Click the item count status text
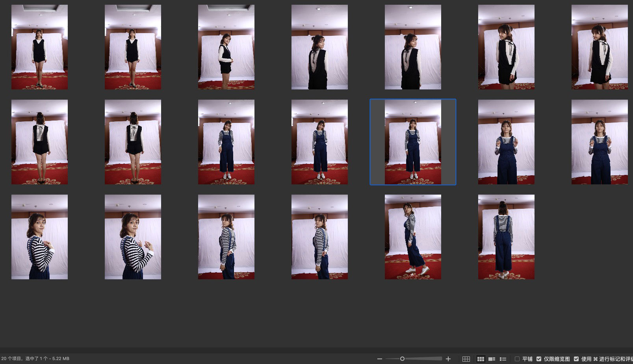Image resolution: width=633 pixels, height=364 pixels. 35,359
